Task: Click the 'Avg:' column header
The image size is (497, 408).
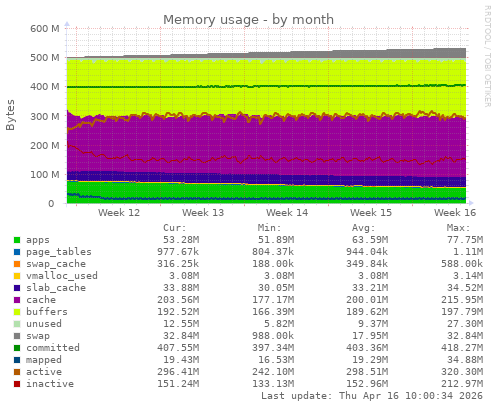Action: pyautogui.click(x=364, y=228)
